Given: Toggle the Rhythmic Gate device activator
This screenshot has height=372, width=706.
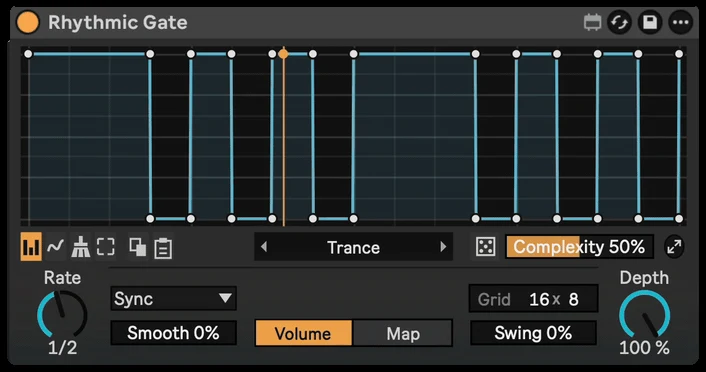Looking at the screenshot, I should [x=27, y=22].
